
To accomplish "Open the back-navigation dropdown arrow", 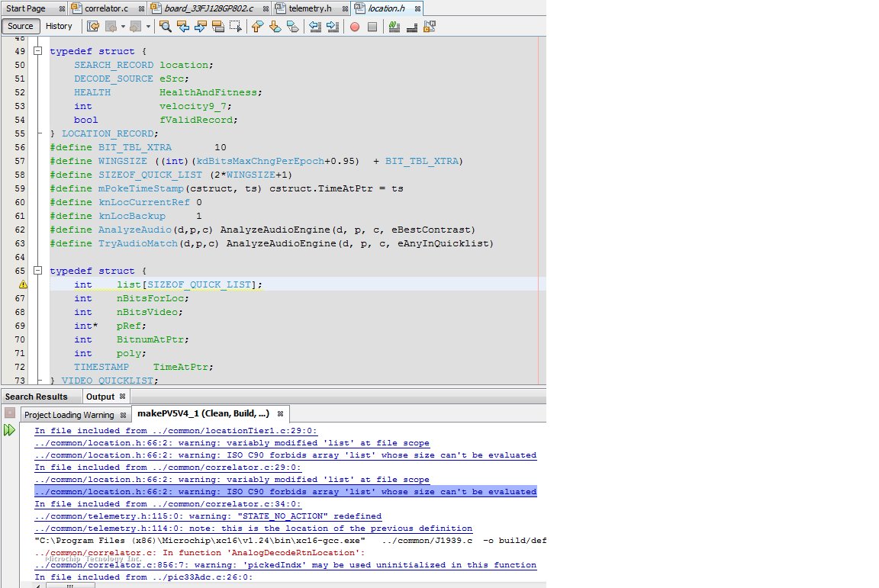I will [122, 26].
